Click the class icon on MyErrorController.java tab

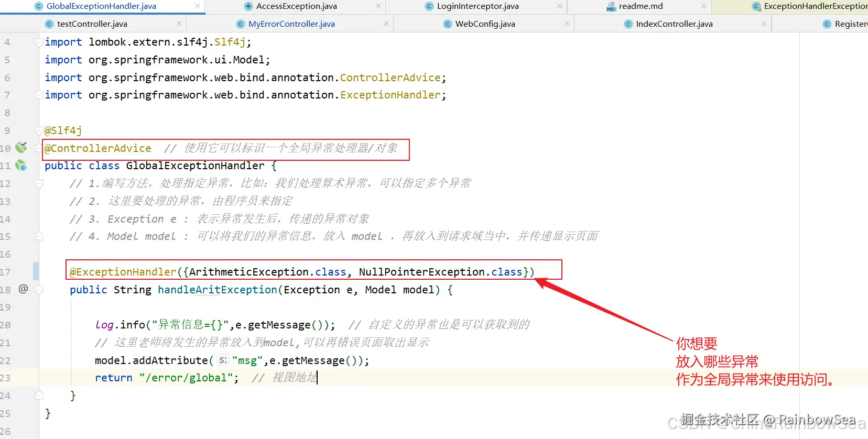pyautogui.click(x=241, y=24)
